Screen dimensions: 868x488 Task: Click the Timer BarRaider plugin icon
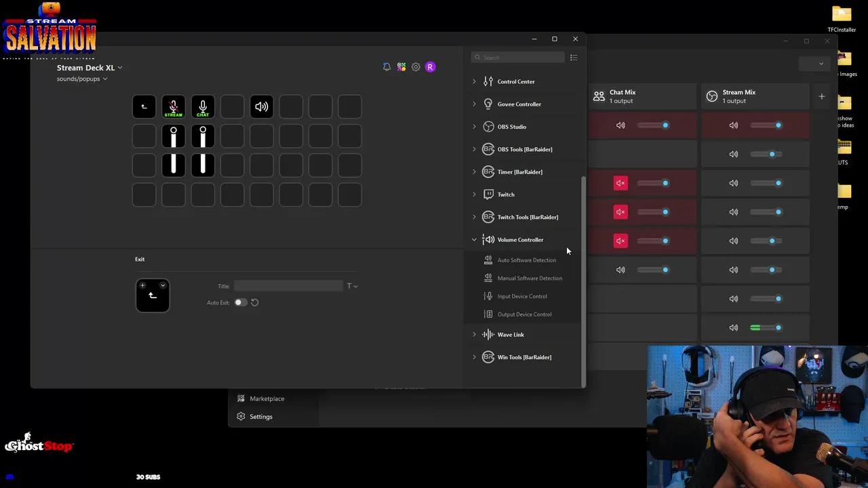488,171
